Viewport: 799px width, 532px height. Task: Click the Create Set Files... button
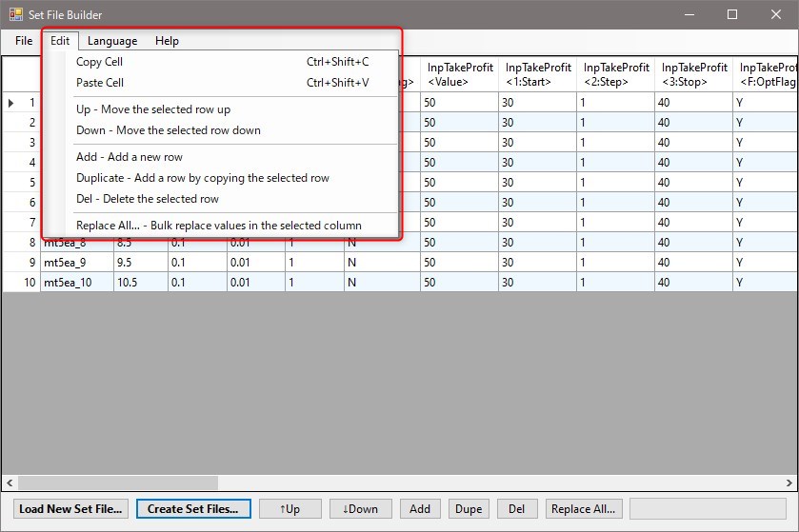pos(193,508)
